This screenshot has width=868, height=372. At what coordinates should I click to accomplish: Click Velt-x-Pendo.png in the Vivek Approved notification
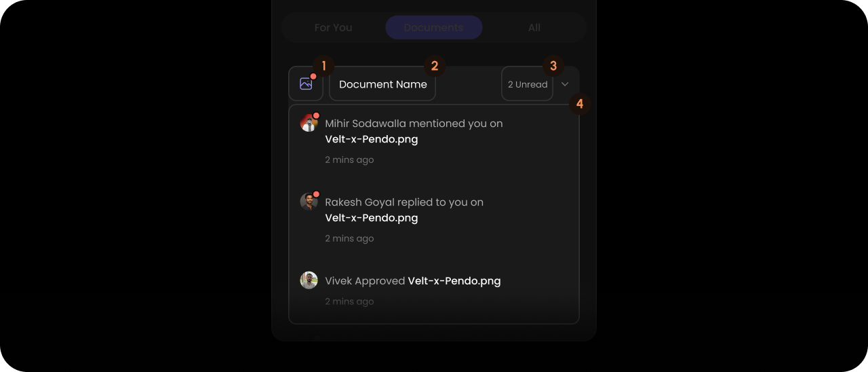454,280
